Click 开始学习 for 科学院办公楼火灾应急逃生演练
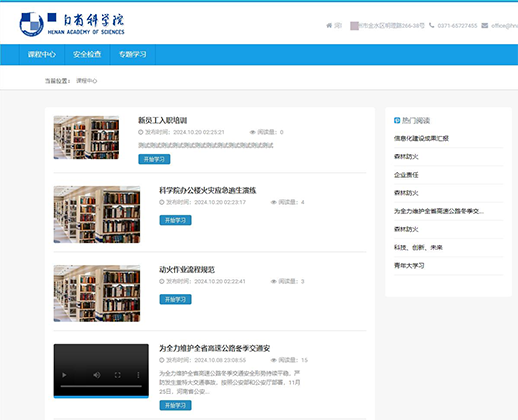Image resolution: width=518 pixels, height=420 pixels. tap(175, 220)
